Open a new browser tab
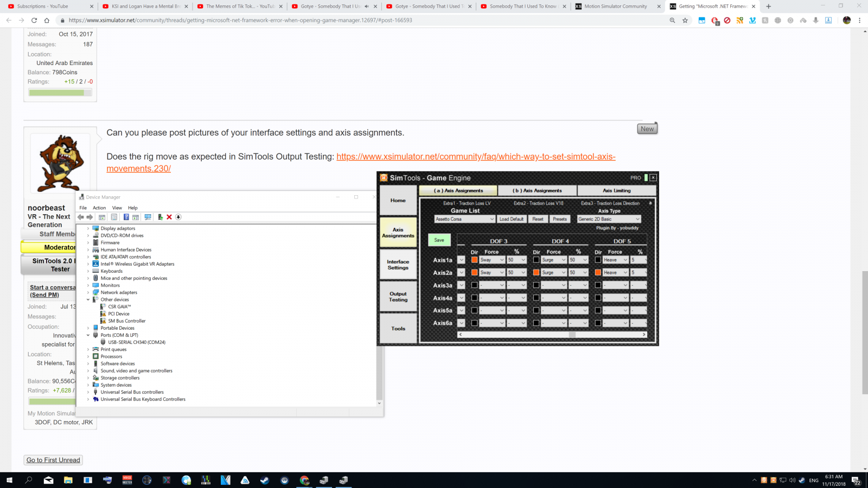This screenshot has height=488, width=868. 768,7
